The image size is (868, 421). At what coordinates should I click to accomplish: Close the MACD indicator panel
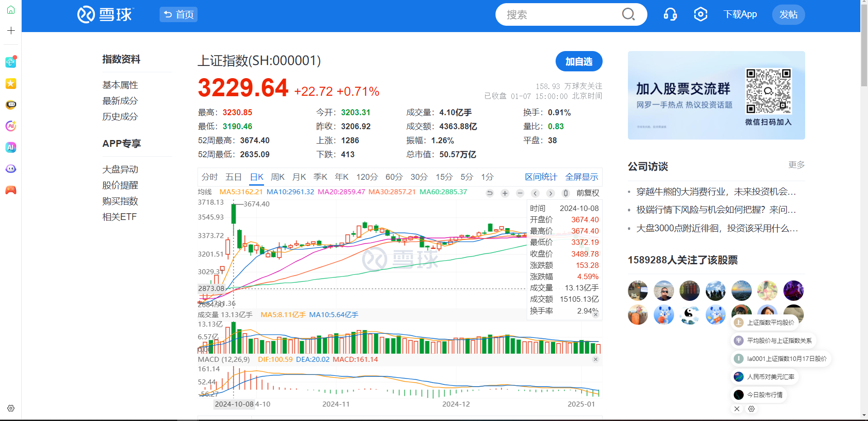596,359
